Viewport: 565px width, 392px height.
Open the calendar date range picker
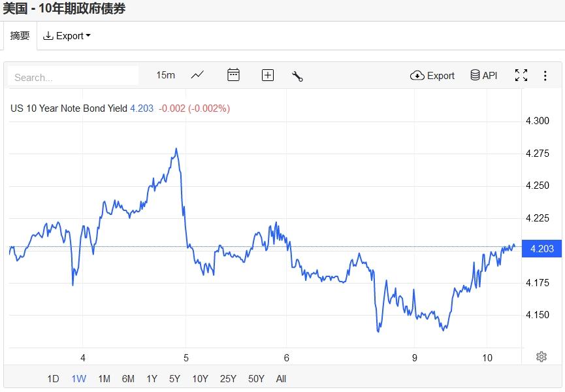(x=233, y=75)
